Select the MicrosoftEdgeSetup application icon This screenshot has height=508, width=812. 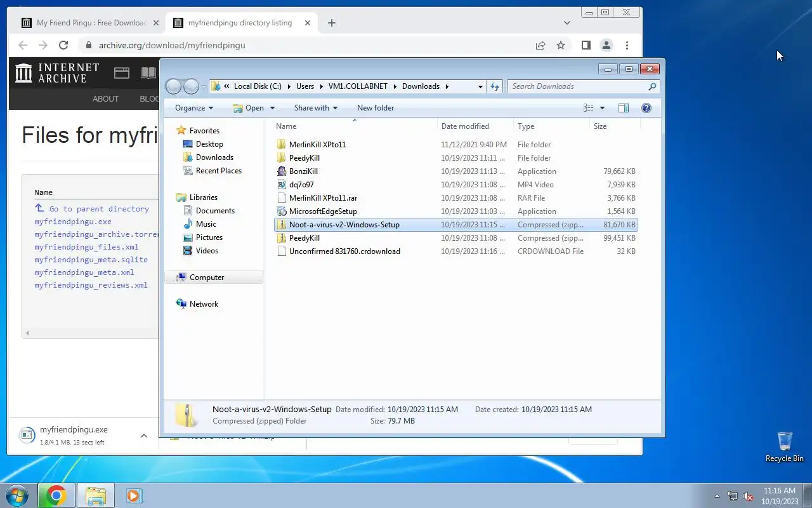pyautogui.click(x=282, y=211)
